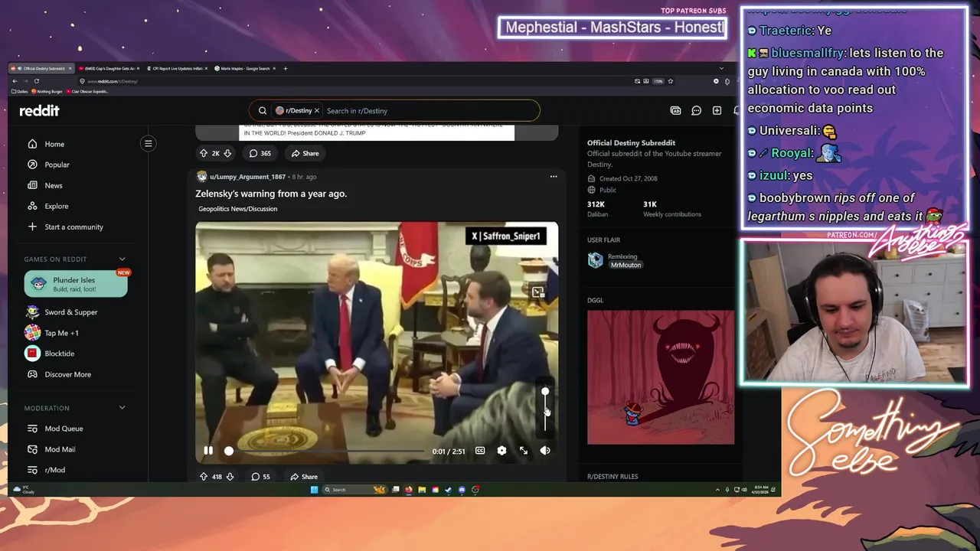This screenshot has height=551, width=980.
Task: Upvote the 2K post above
Action: pyautogui.click(x=203, y=153)
